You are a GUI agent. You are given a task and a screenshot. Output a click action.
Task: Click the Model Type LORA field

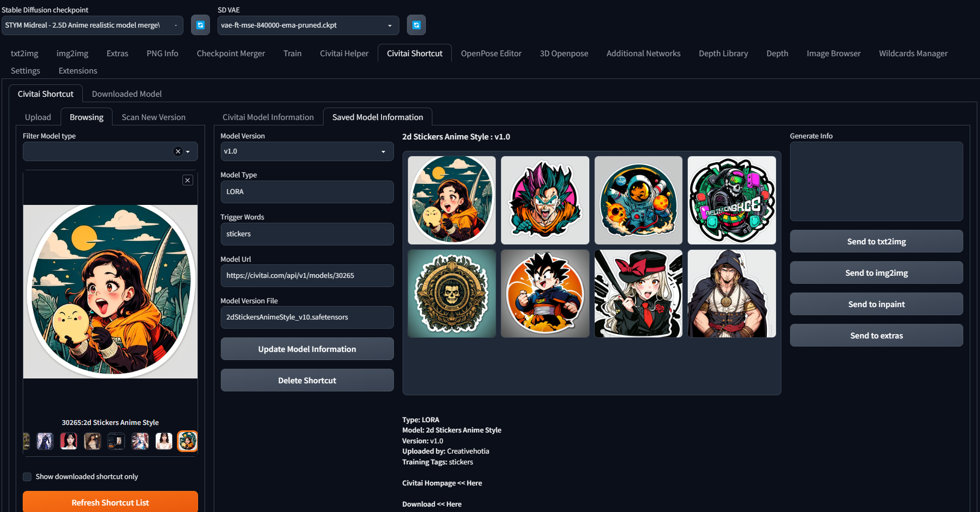pos(307,192)
